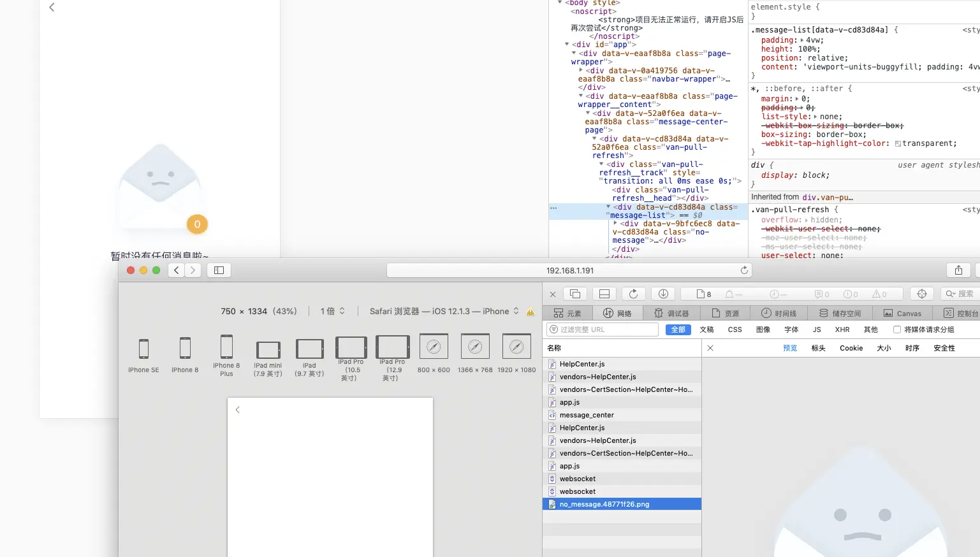Select the 1366 × 768 window preset
Screen dimensions: 980x557
point(475,353)
